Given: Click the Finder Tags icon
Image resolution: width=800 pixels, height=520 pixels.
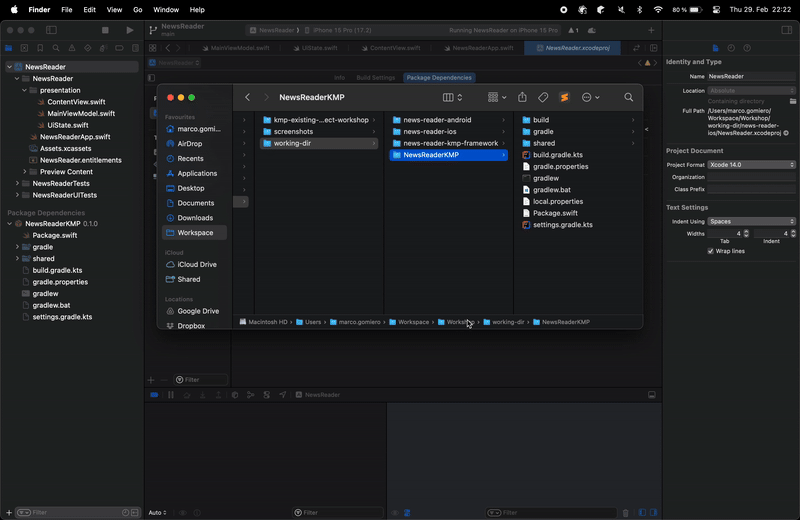Looking at the screenshot, I should pyautogui.click(x=543, y=97).
